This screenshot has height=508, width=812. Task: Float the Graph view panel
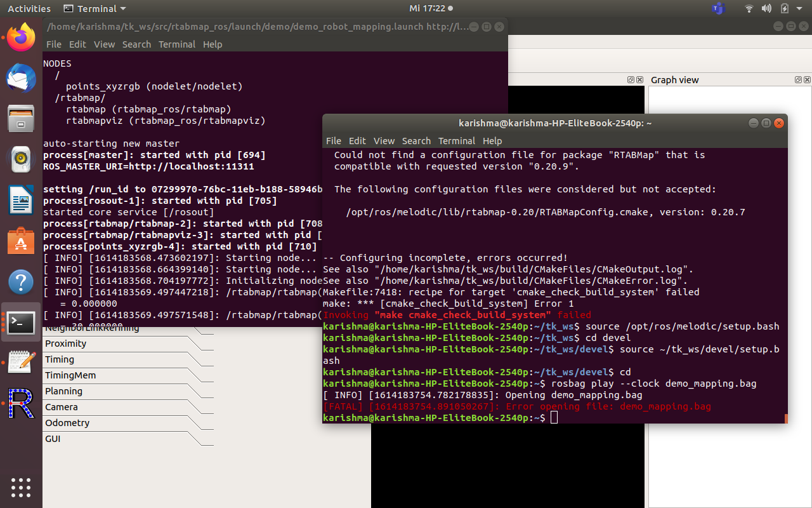coord(797,80)
